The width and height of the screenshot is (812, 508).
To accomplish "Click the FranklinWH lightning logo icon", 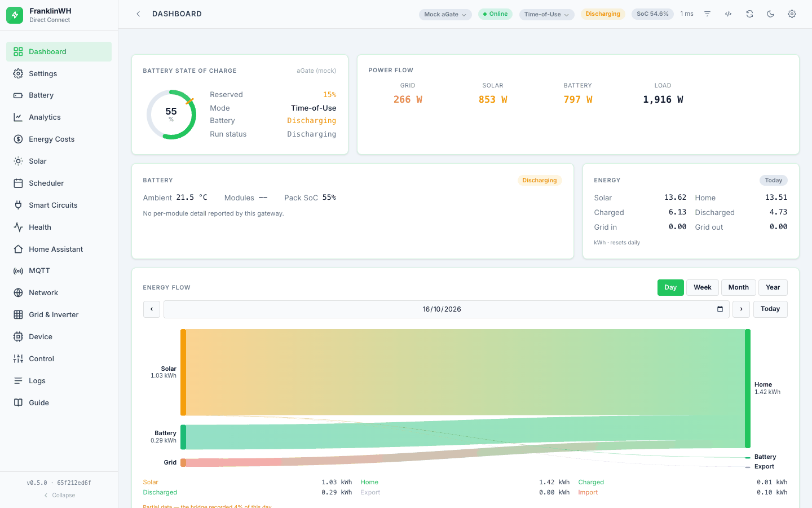I will (15, 15).
